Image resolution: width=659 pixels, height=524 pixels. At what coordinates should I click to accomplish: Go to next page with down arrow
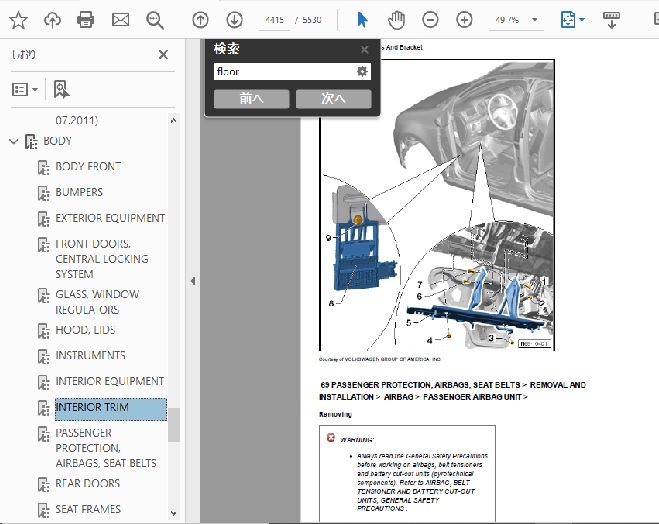234,20
